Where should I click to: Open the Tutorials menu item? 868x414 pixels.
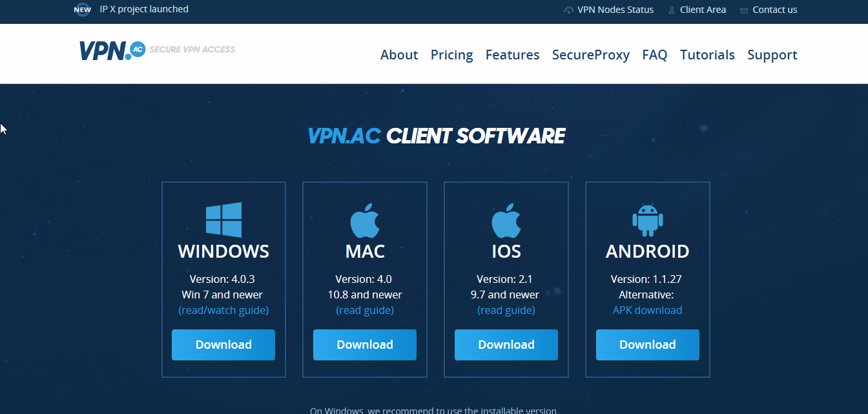(707, 55)
